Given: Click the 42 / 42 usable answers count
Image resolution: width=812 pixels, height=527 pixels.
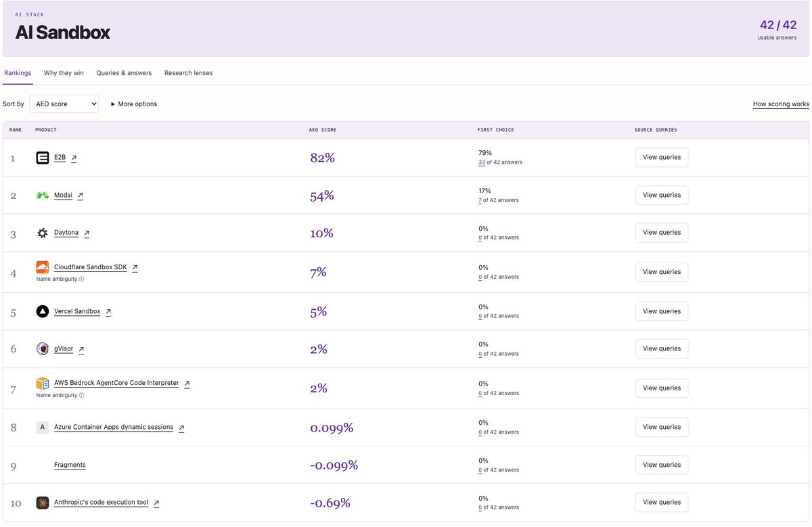Looking at the screenshot, I should coord(778,25).
